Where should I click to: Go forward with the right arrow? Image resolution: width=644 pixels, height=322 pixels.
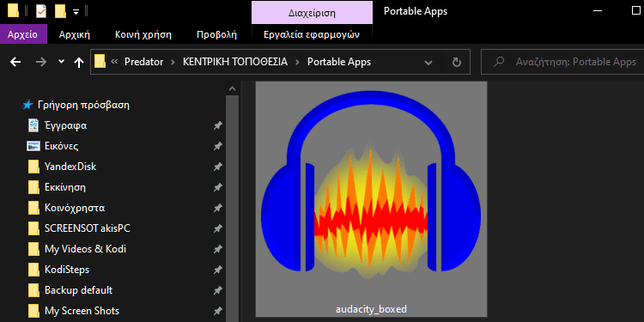tap(41, 62)
